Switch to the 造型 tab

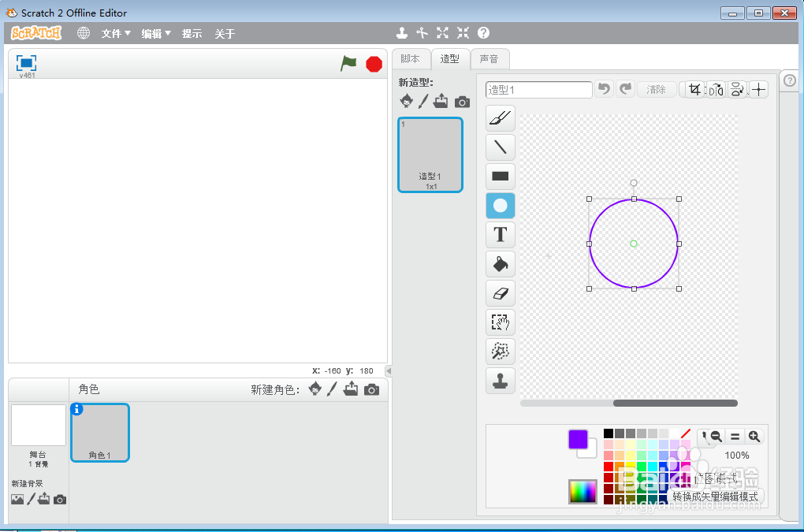(x=449, y=59)
